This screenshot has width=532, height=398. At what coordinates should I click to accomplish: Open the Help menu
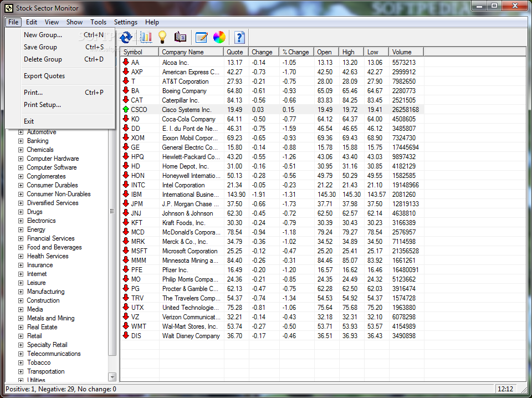pyautogui.click(x=152, y=22)
